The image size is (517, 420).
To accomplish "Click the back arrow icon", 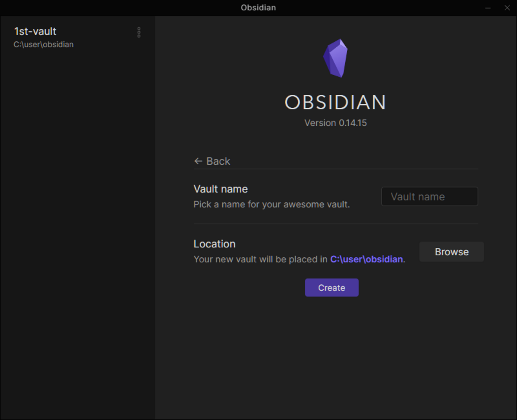I will 198,161.
